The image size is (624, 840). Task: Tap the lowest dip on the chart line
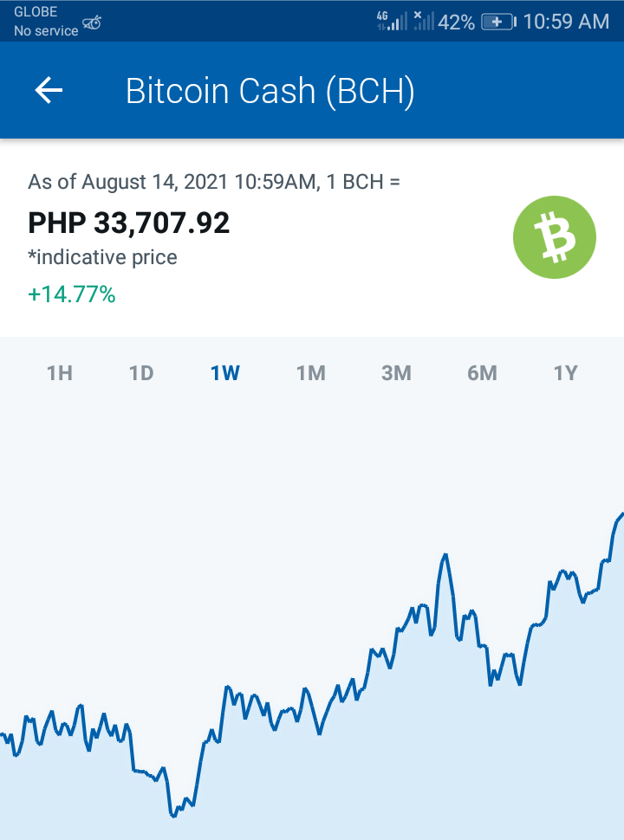pos(173,816)
